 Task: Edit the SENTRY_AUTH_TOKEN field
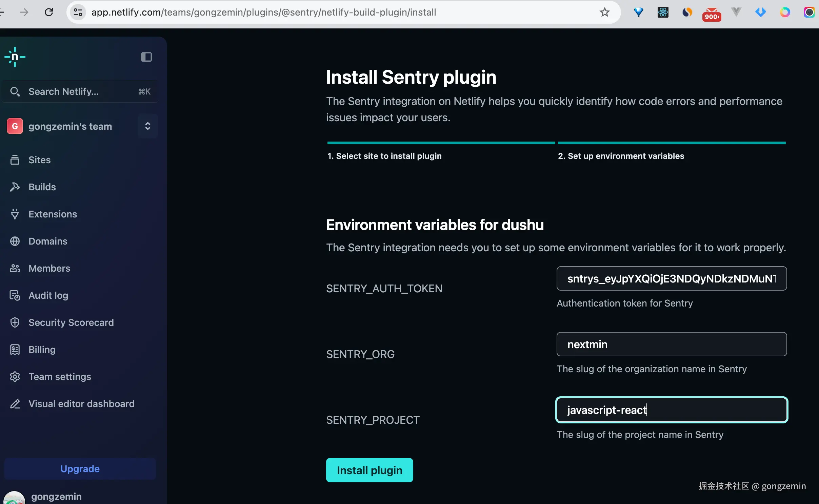pyautogui.click(x=672, y=278)
